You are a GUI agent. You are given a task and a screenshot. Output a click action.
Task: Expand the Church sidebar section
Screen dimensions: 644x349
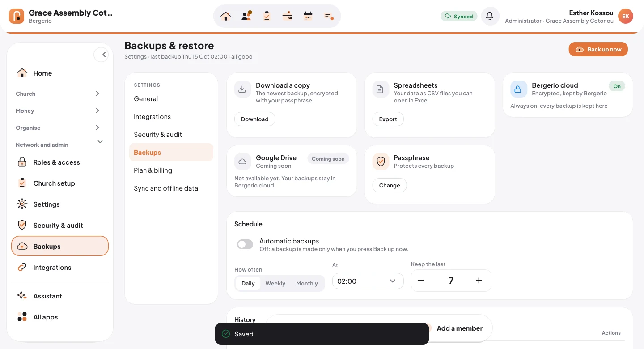(60, 94)
